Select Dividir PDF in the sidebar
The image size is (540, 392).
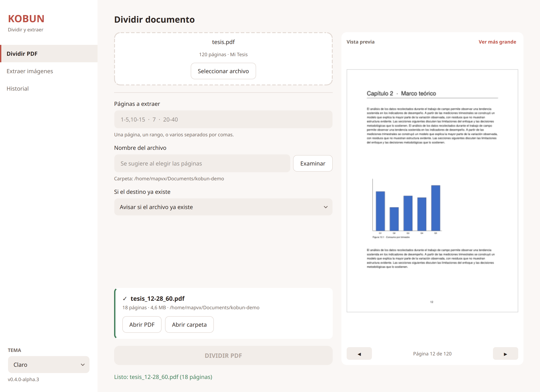[49, 54]
